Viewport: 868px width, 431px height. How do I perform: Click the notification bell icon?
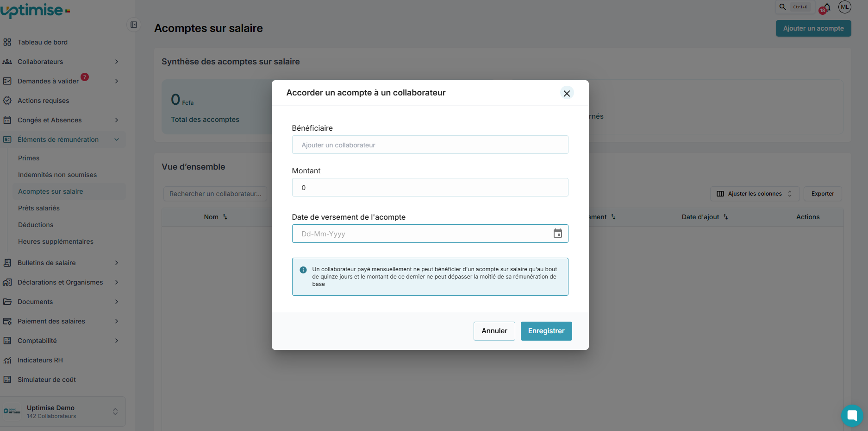click(827, 7)
